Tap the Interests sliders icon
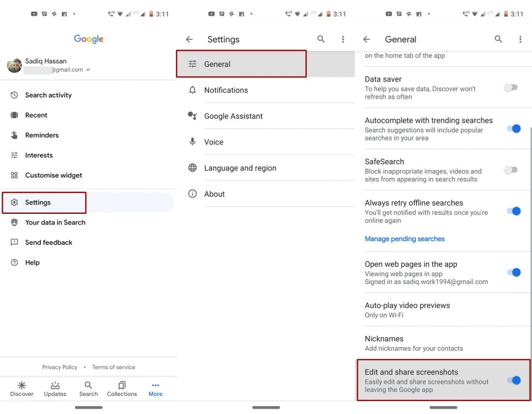 coord(14,155)
